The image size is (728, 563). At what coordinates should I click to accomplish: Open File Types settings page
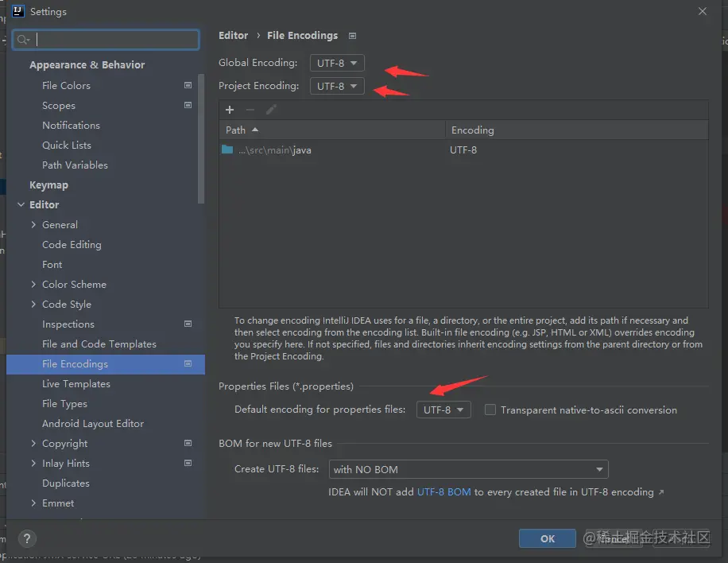tap(64, 404)
